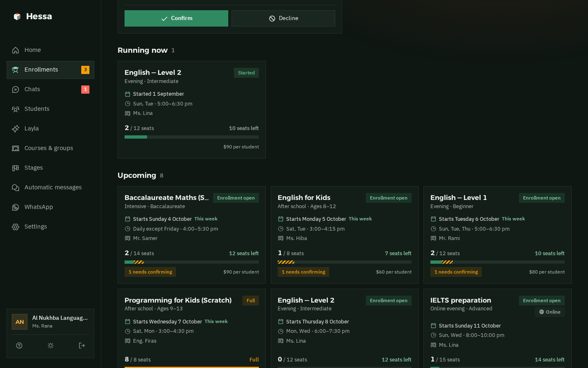Click the Settings gear icon

[x=16, y=227]
